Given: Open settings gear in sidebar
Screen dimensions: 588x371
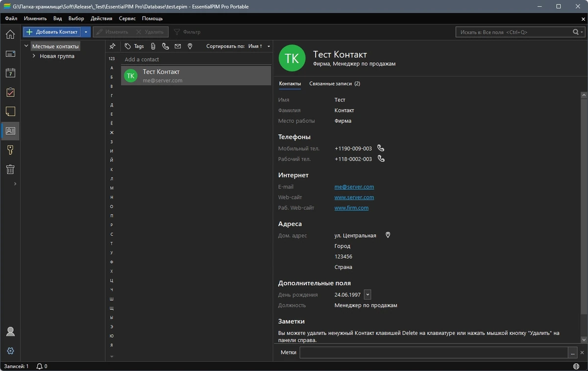Looking at the screenshot, I should click(10, 351).
